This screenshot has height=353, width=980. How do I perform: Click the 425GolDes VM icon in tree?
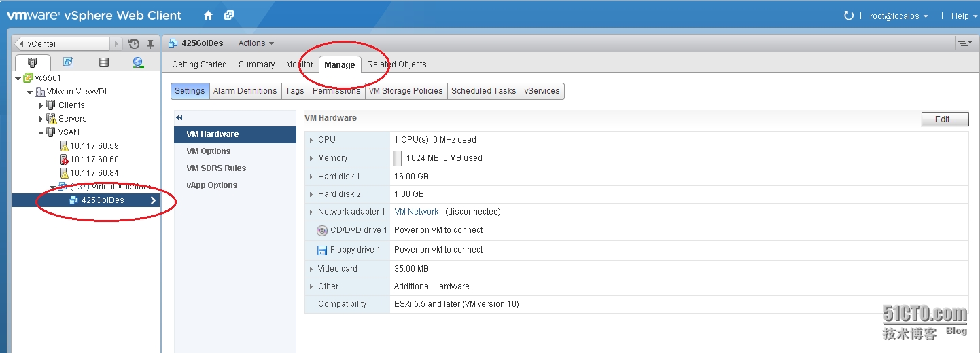(75, 200)
